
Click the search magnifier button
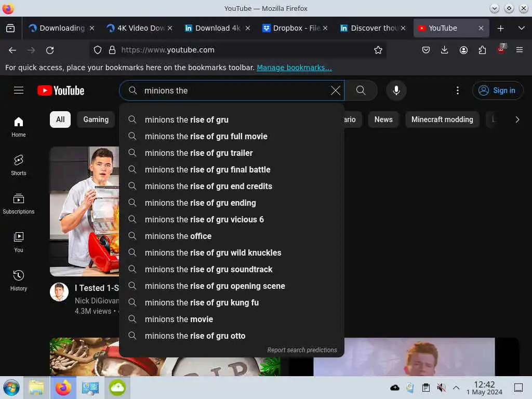(x=361, y=90)
